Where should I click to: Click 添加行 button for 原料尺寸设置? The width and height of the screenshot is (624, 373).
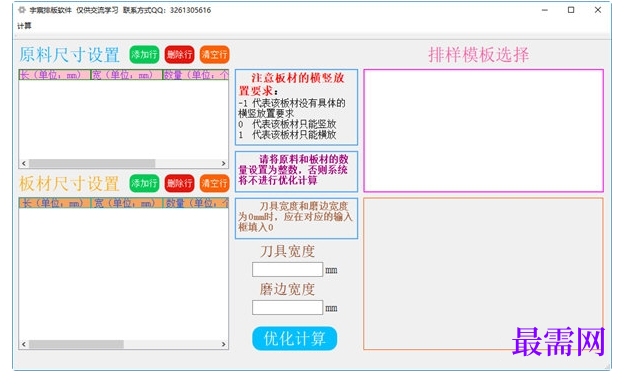click(x=144, y=54)
